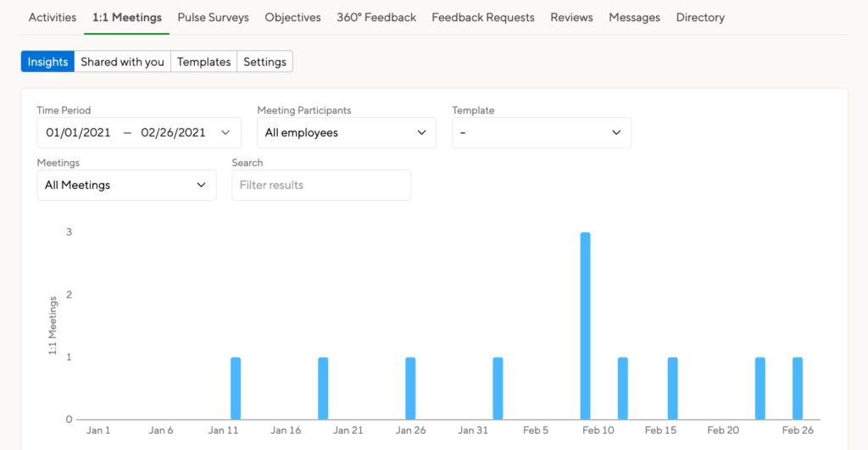Expand the All Meetings dropdown
The image size is (868, 450).
click(x=127, y=185)
